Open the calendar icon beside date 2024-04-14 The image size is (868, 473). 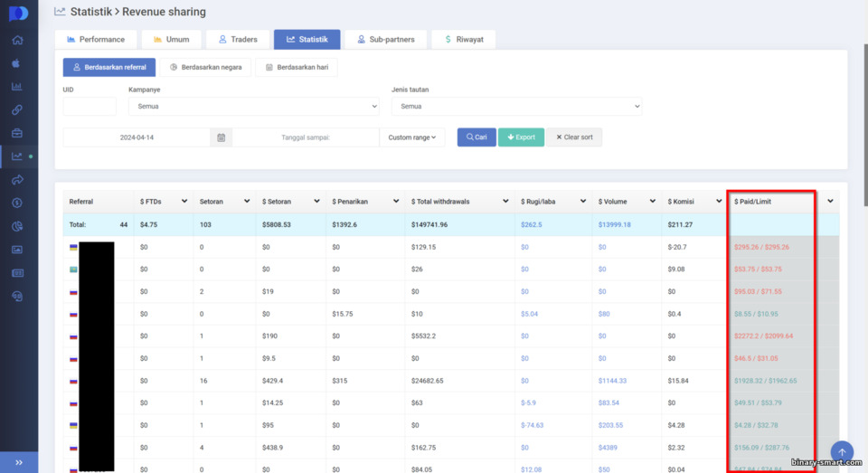tap(221, 137)
